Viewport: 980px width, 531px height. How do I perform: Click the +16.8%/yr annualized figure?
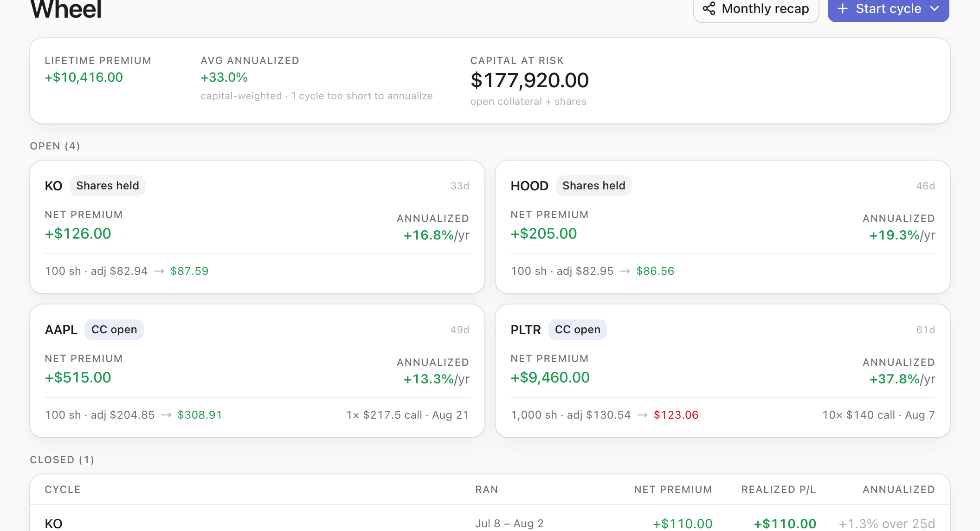click(x=436, y=235)
